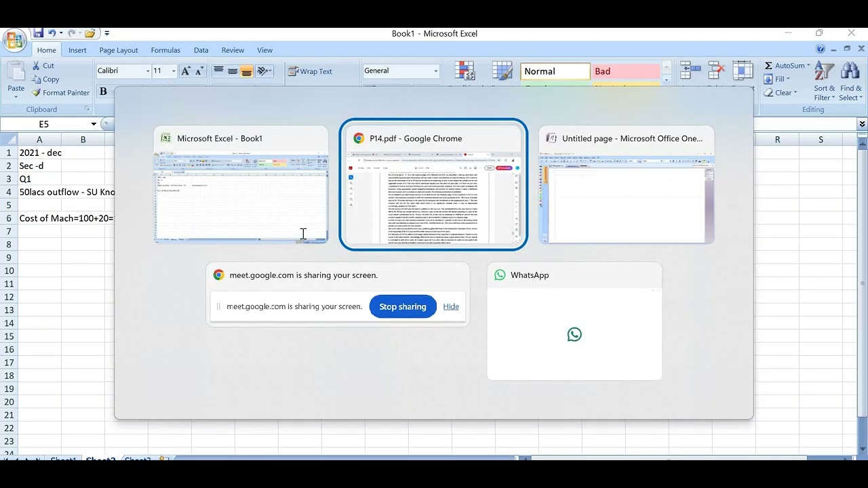The height and width of the screenshot is (488, 868).
Task: Open the folder icon in Quick Access Toolbar
Action: 90,33
